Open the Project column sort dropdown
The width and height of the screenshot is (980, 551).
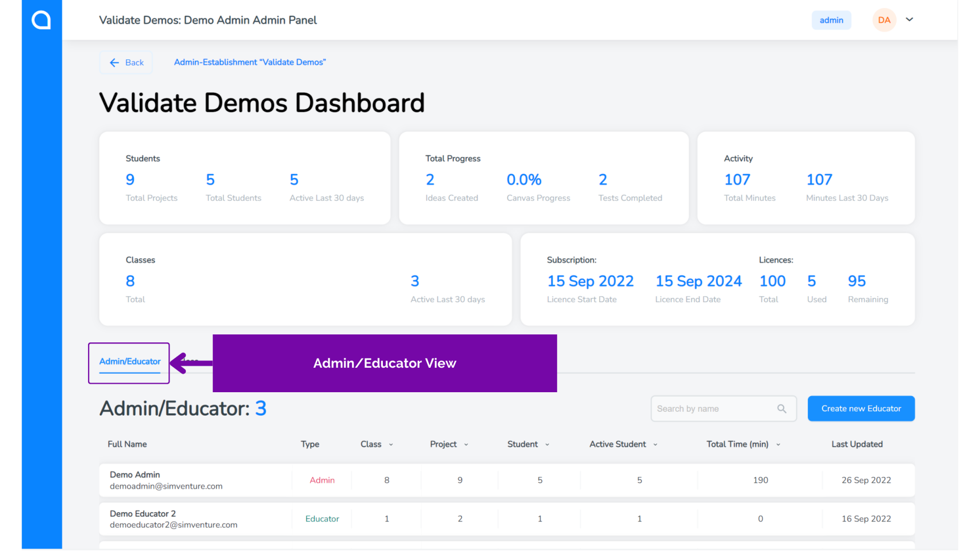click(466, 444)
